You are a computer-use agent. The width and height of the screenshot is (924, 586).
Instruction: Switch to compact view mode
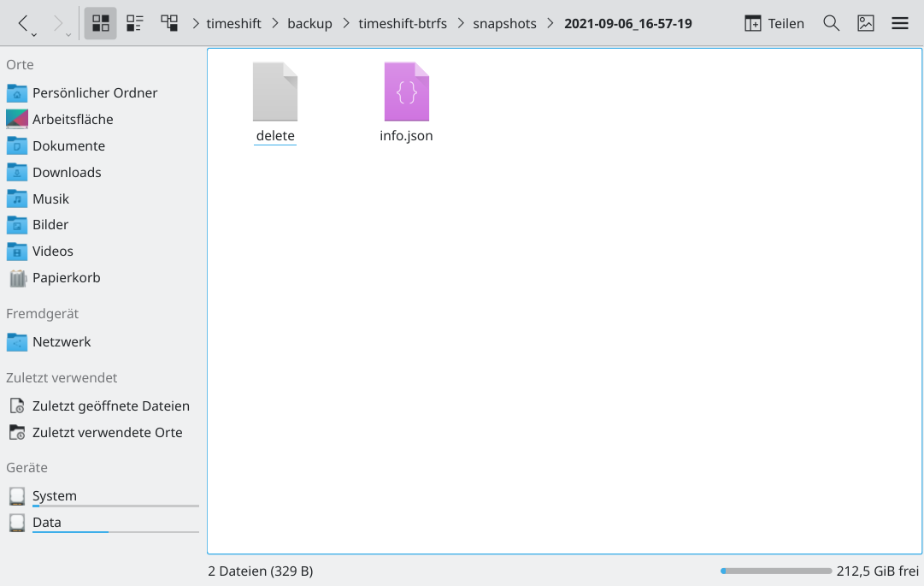(135, 24)
